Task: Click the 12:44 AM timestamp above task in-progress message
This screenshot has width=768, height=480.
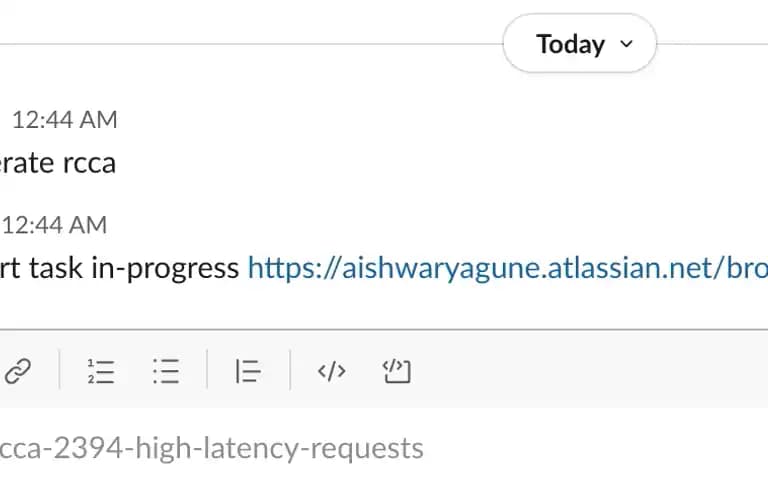Action: (x=54, y=225)
